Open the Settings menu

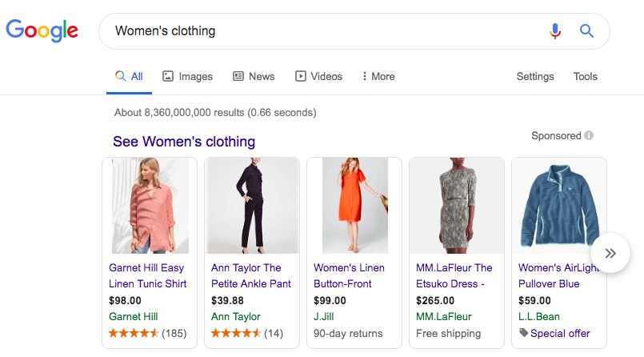[535, 77]
